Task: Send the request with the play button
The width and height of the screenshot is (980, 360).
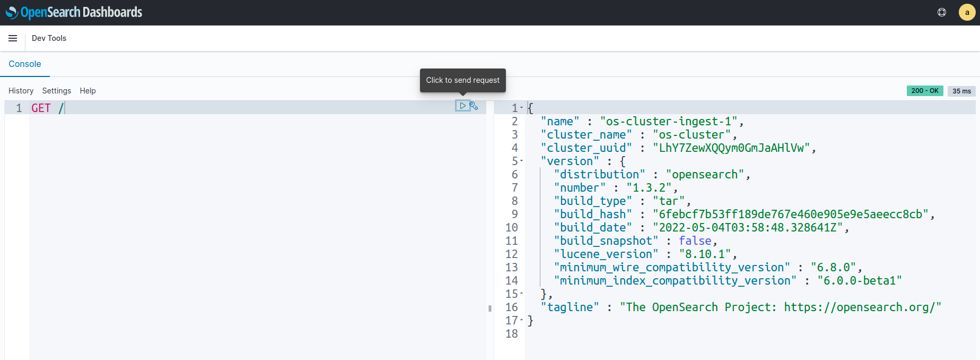Action: click(462, 106)
